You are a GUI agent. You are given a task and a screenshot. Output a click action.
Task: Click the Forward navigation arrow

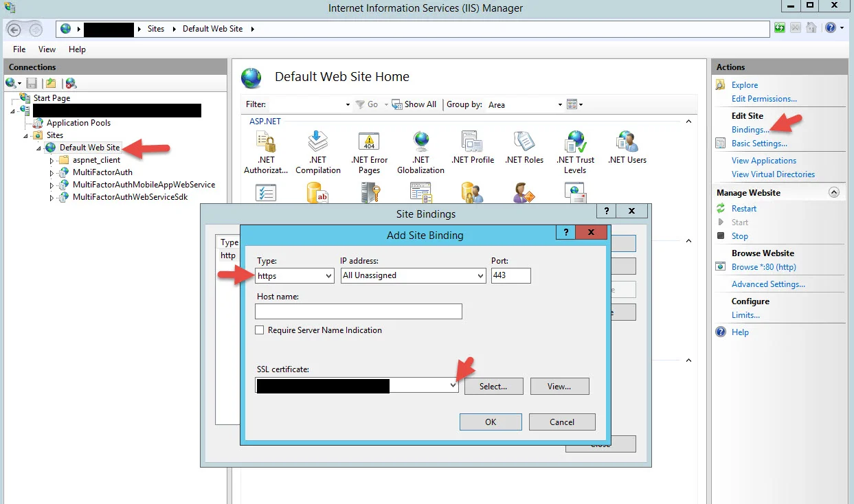35,29
